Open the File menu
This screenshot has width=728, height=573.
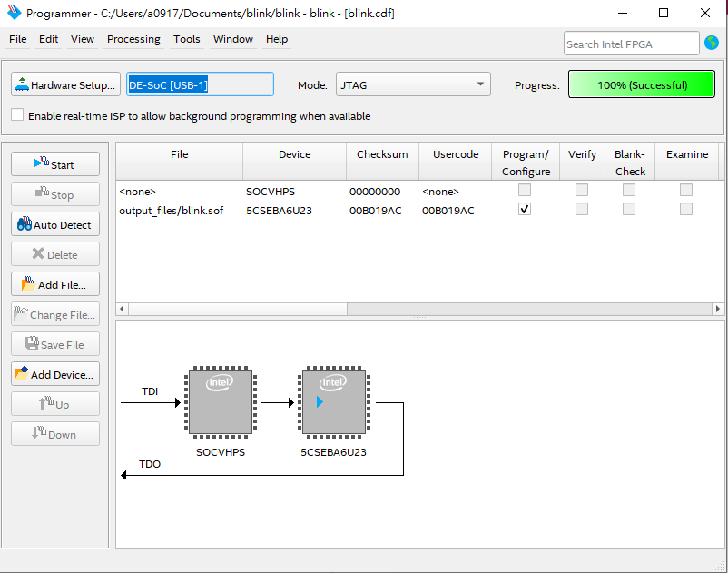click(18, 39)
